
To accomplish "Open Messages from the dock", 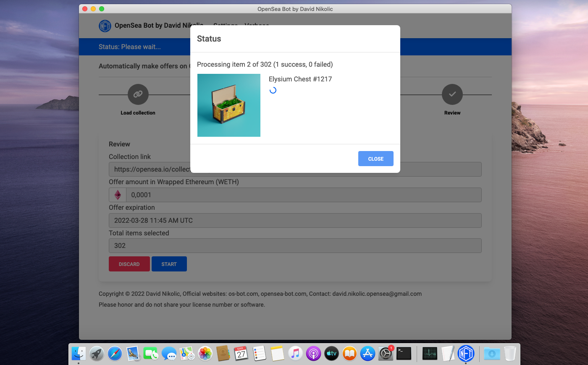I will (x=169, y=354).
